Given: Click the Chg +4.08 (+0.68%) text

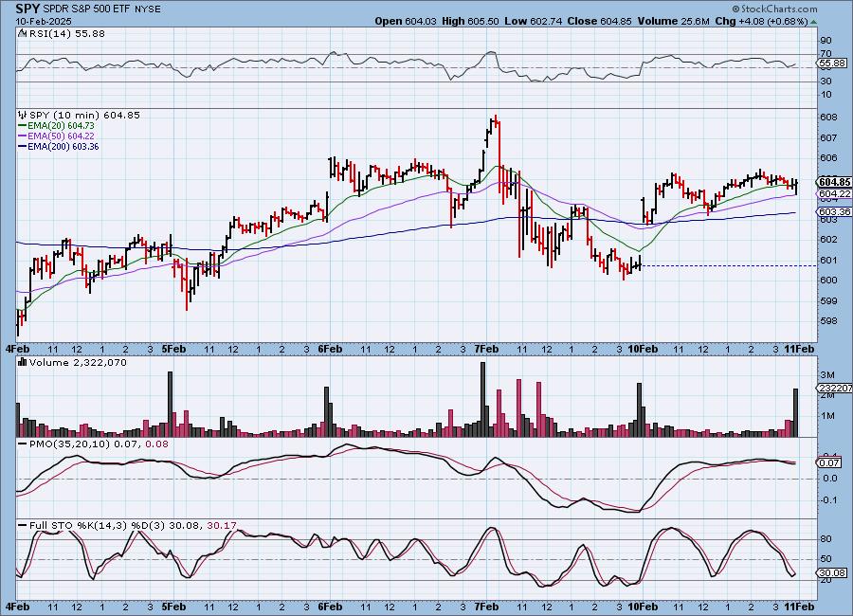Looking at the screenshot, I should [x=761, y=21].
